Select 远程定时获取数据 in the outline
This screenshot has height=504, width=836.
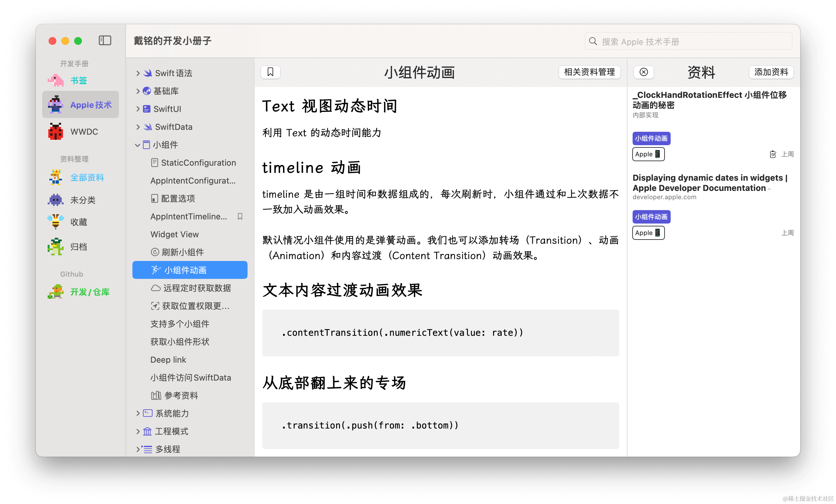197,288
